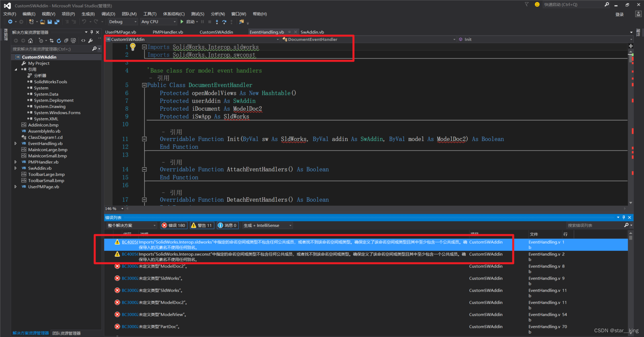Toggle the Errors 180 filter button
The image size is (644, 337).
174,225
